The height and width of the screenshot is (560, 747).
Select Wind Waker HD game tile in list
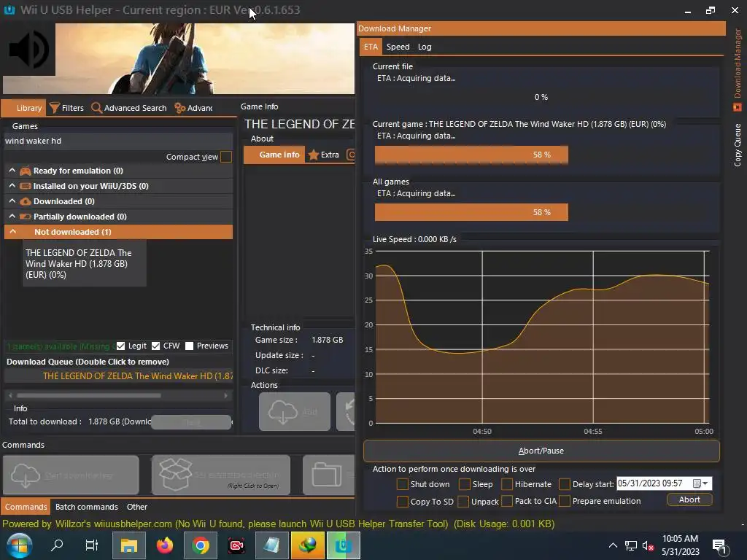pos(85,263)
